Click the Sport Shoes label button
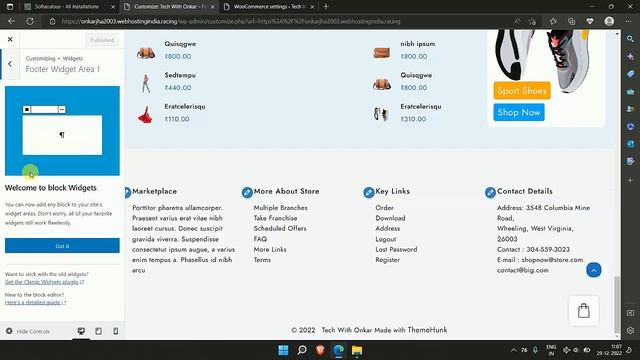This screenshot has width=640, height=360. tap(522, 91)
